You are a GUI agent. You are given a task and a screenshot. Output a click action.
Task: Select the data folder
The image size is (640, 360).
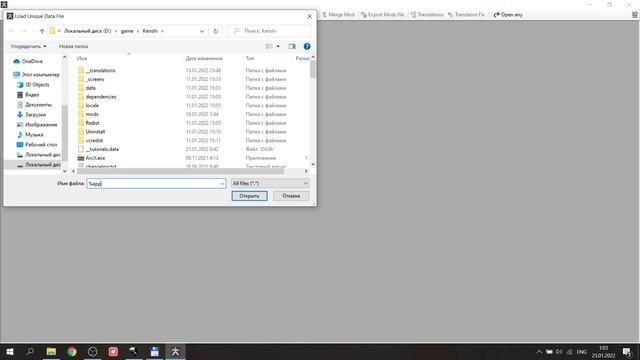pos(90,88)
